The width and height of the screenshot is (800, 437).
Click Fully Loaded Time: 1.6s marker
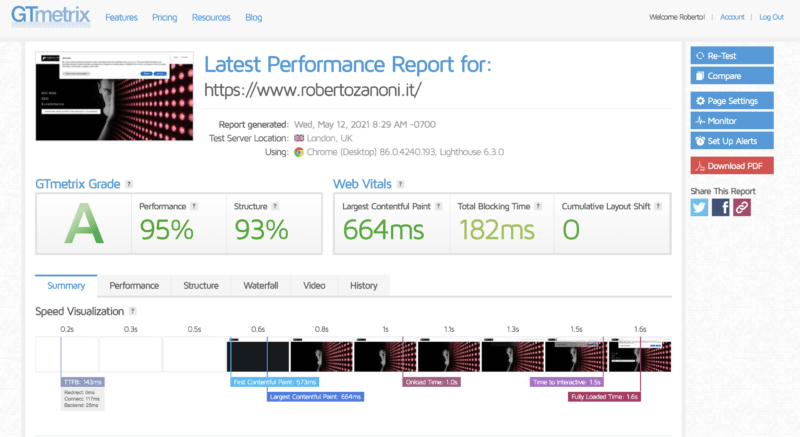[x=605, y=397]
